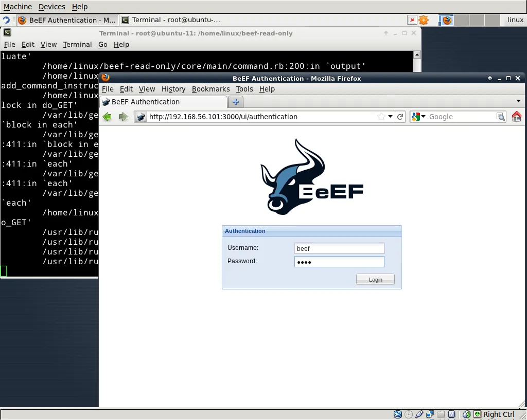Screen dimensions: 527x420
Task: Open the Firefox Bookmarks menu
Action: (210, 89)
